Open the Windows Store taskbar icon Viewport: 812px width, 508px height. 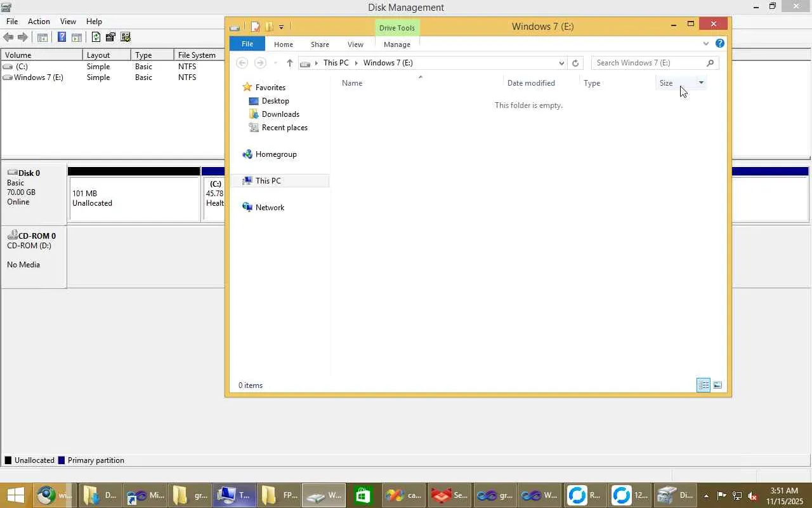click(363, 495)
